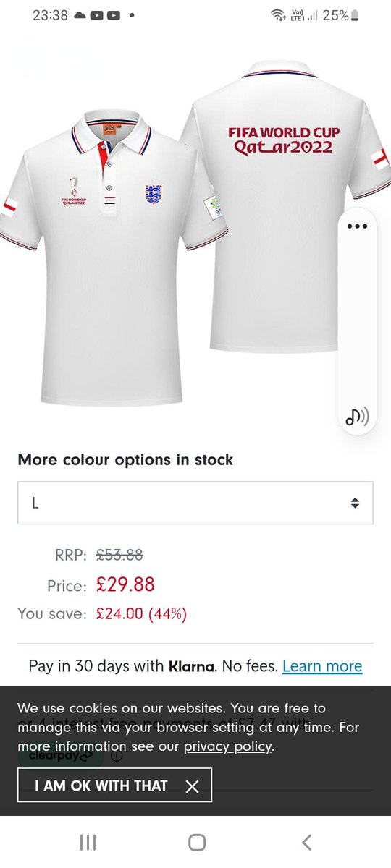Tap the England three lions crest
The height and width of the screenshot is (868, 391).
[x=154, y=193]
